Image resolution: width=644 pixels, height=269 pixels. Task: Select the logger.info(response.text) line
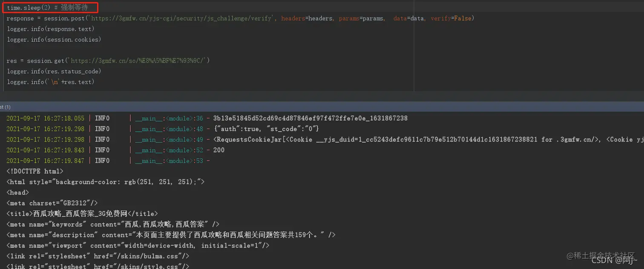[x=50, y=29]
